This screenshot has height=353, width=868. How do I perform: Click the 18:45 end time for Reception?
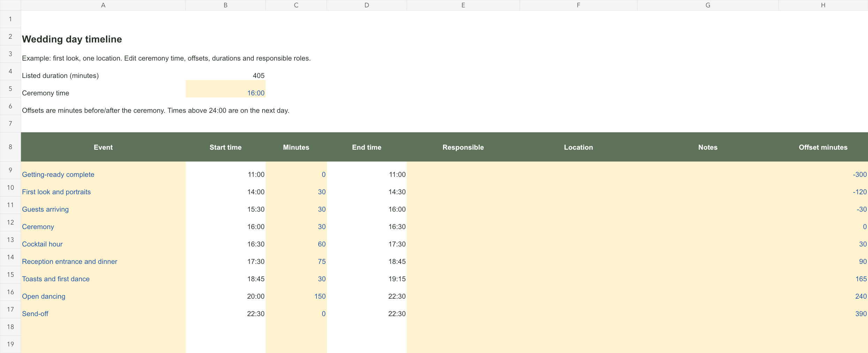pos(367,257)
